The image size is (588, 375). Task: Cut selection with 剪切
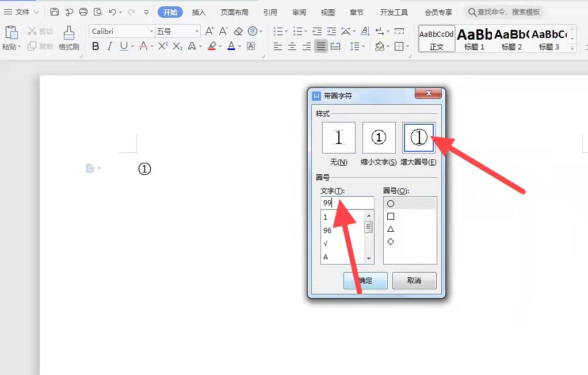pyautogui.click(x=40, y=32)
